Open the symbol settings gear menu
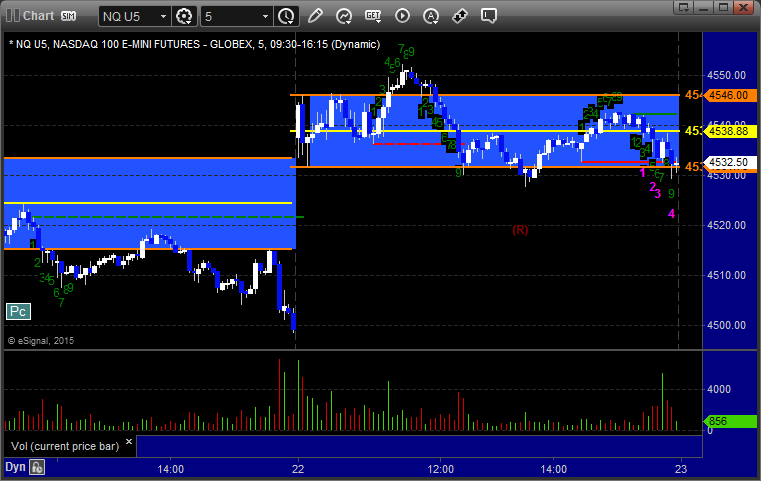This screenshot has height=481, width=761. point(184,17)
